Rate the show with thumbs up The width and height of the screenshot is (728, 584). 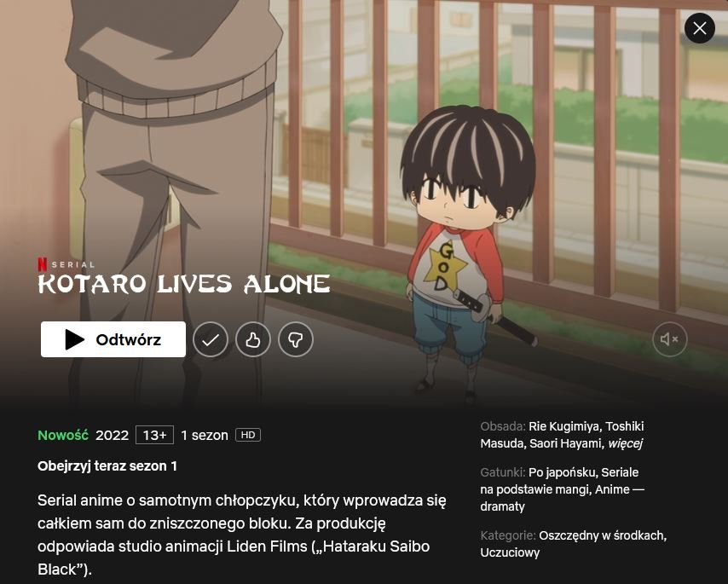[x=253, y=340]
